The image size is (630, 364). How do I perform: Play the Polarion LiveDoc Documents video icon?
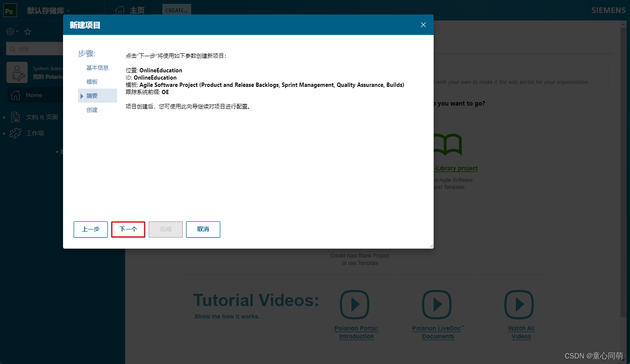click(x=437, y=304)
